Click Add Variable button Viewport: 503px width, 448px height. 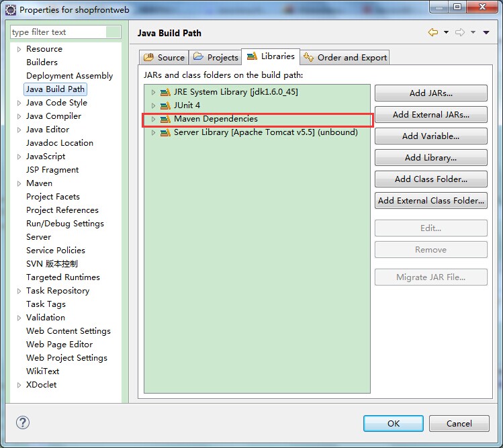pos(431,136)
